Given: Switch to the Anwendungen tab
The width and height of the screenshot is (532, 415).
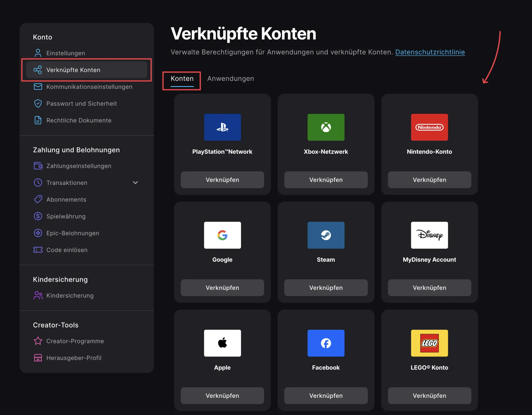Looking at the screenshot, I should [231, 79].
